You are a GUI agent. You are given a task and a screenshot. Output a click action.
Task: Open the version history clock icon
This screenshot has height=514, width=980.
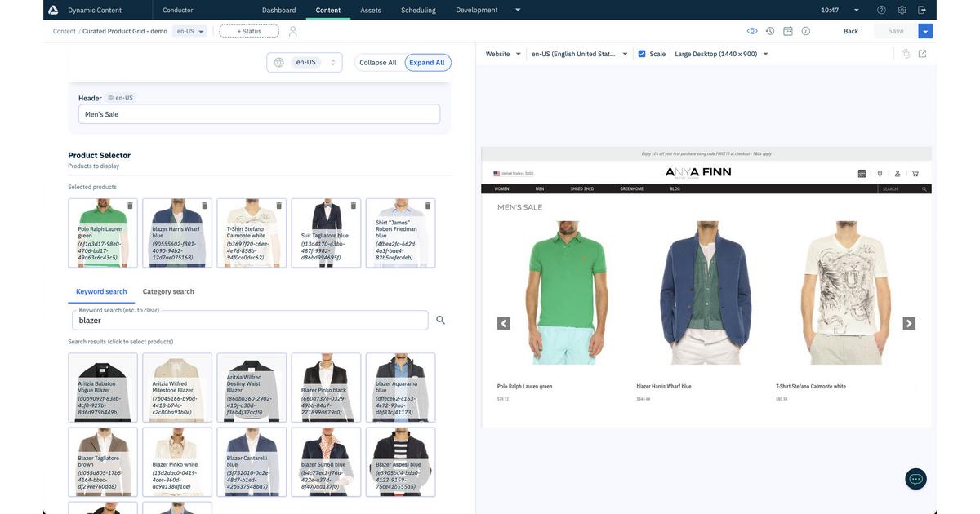click(770, 31)
